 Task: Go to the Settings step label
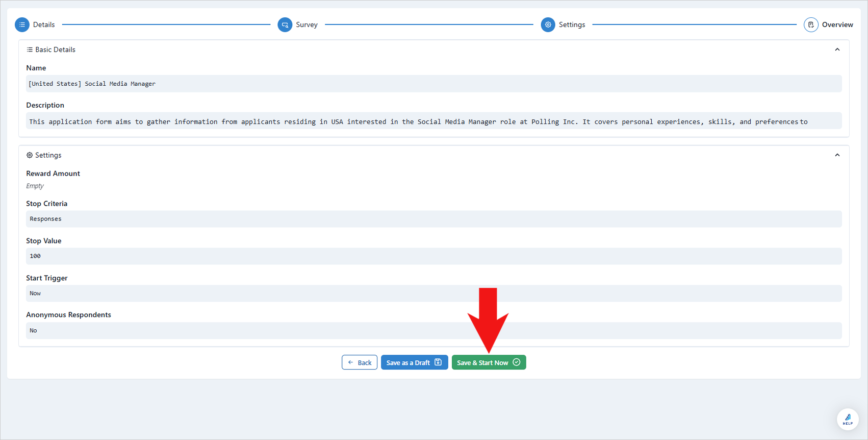coord(572,25)
